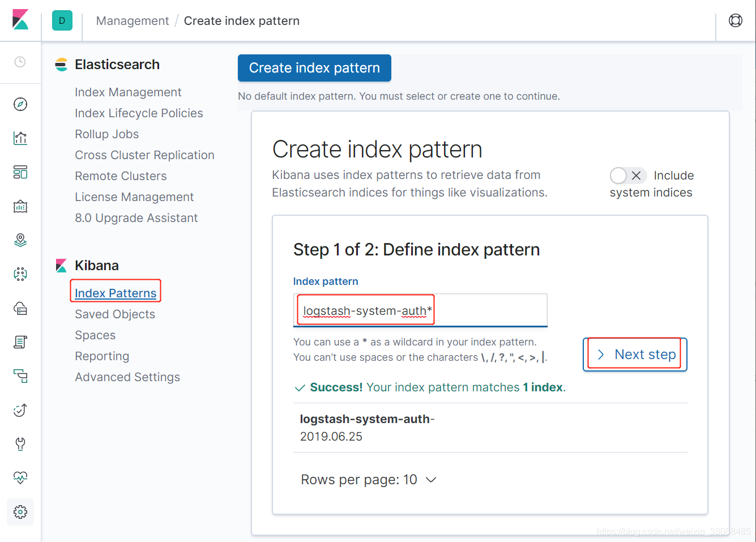Open Maps pin icon

point(20,240)
